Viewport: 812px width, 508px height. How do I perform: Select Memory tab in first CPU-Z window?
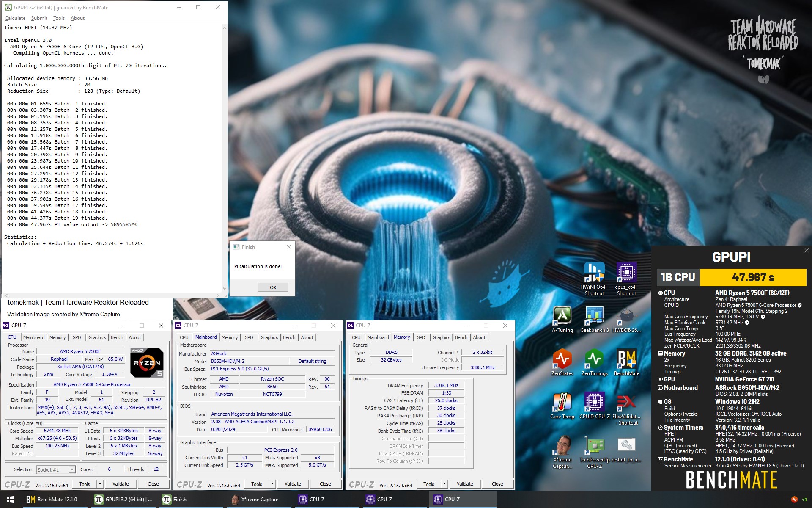[58, 337]
